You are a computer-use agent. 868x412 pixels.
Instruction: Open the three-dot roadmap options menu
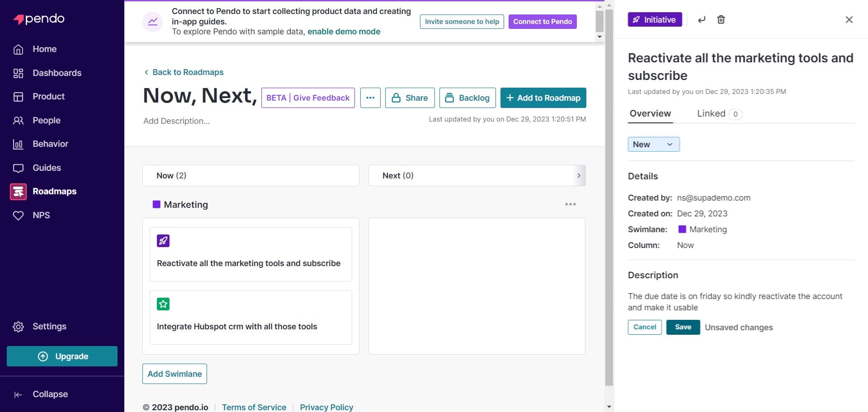(370, 98)
